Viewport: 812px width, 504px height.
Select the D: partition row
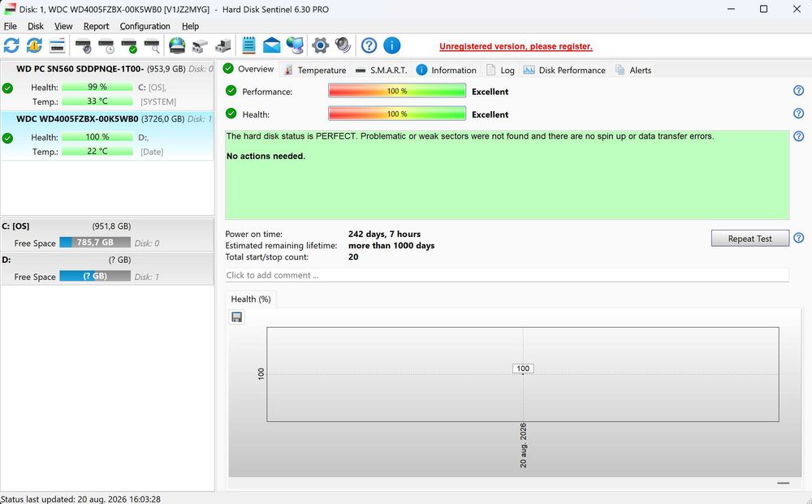(x=107, y=268)
